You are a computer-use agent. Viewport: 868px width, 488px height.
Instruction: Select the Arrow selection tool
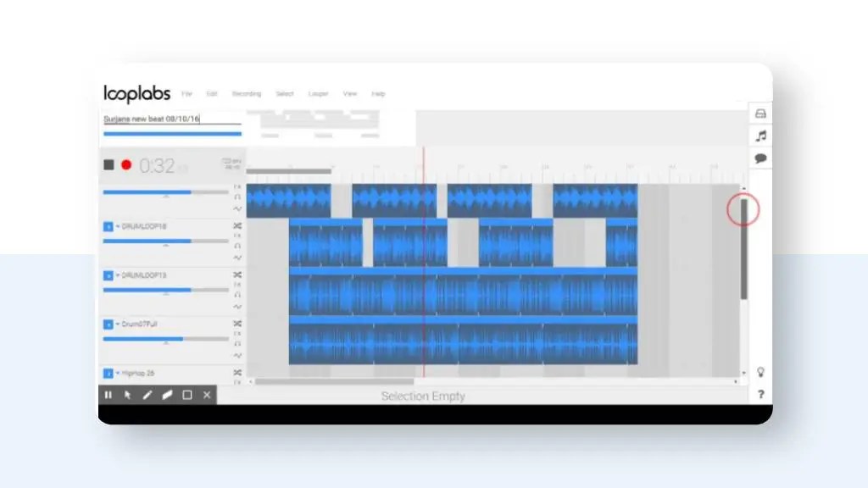[127, 394]
